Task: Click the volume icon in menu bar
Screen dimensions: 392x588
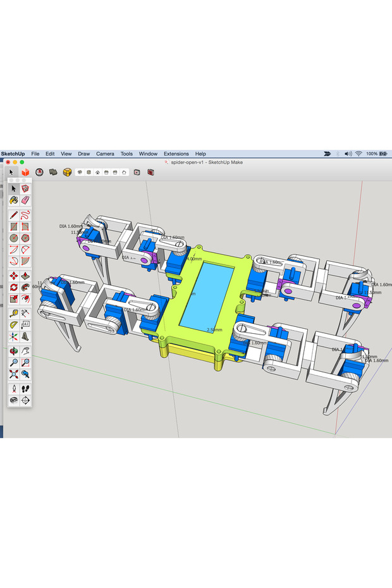Action: pos(348,154)
